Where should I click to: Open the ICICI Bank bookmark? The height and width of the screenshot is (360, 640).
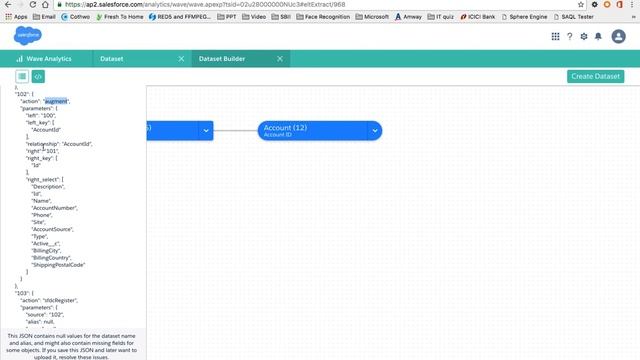click(x=478, y=17)
